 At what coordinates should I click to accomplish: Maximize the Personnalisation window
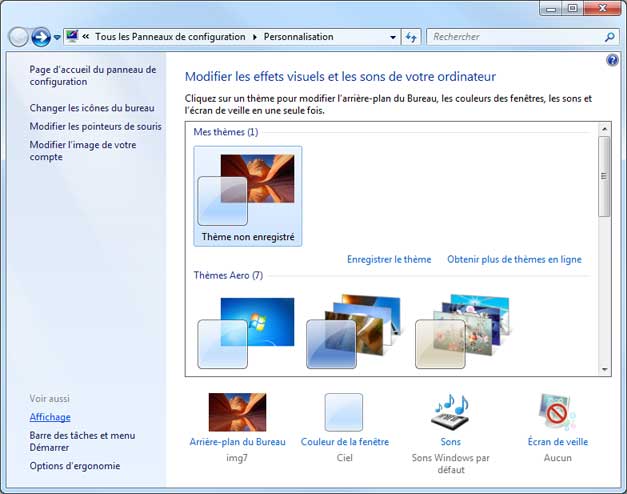572,8
